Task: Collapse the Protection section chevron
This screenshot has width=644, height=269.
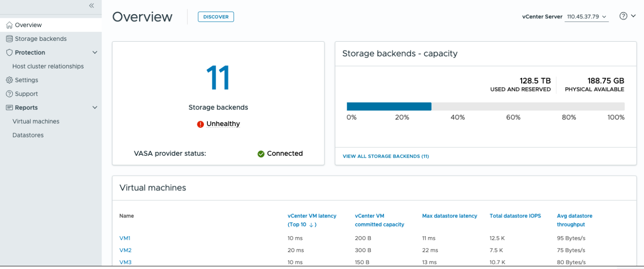Action: (94, 52)
